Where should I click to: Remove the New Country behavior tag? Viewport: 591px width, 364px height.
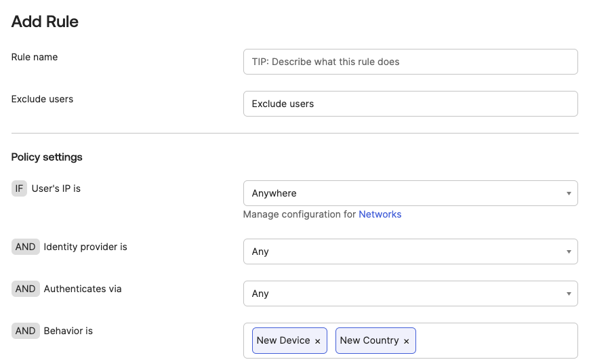[406, 341]
